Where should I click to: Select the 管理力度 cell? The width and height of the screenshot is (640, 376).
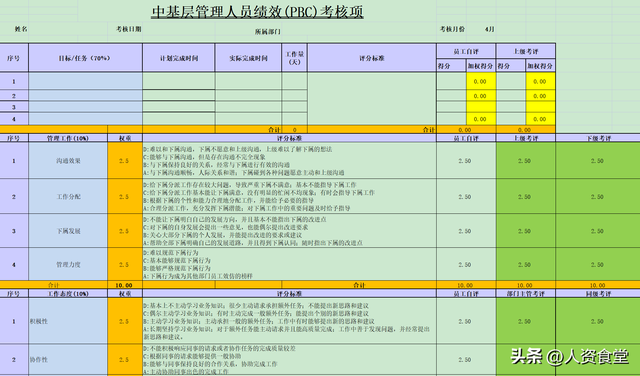68,264
